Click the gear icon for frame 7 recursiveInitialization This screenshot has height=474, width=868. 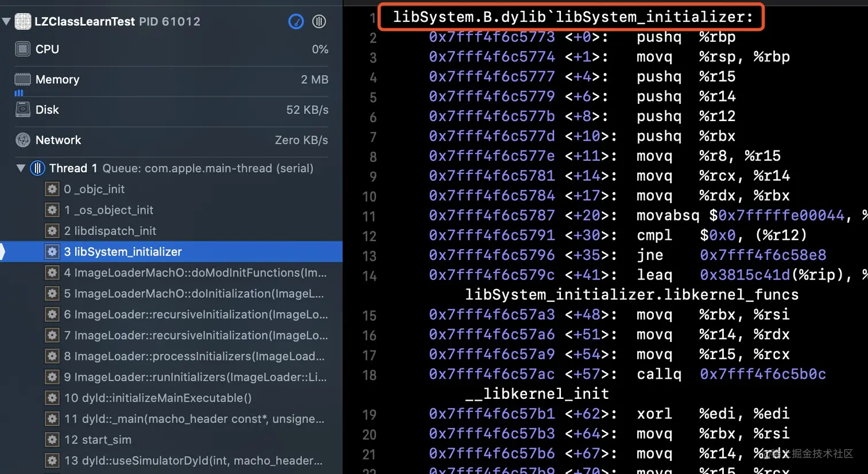click(x=52, y=335)
